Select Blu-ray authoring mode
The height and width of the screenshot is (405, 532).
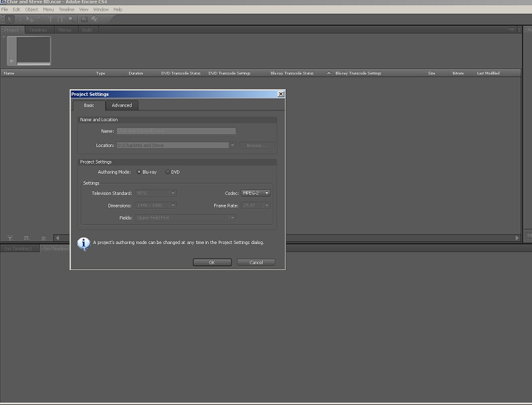(x=139, y=172)
